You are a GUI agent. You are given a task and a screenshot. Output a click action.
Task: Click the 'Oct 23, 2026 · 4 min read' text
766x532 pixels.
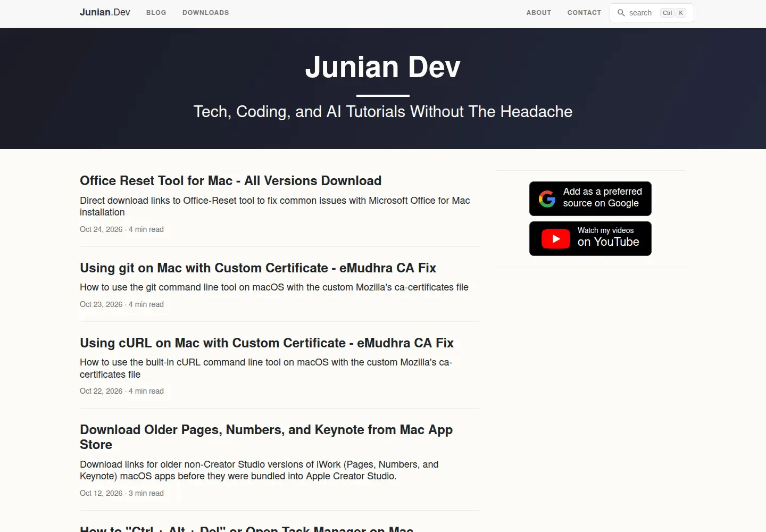122,304
